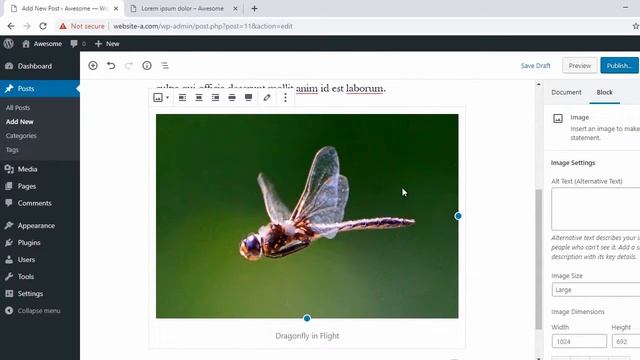Click the Alt Text textarea

point(596,209)
